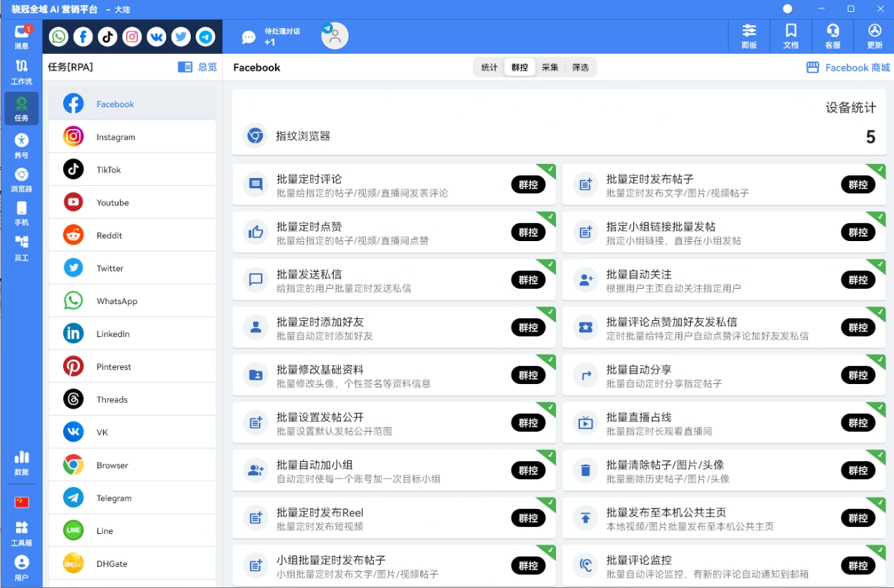Open the 工具箱 section in the sidebar

tap(21, 533)
